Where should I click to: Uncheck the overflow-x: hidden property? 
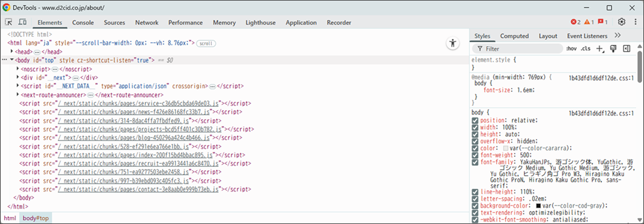475,141
